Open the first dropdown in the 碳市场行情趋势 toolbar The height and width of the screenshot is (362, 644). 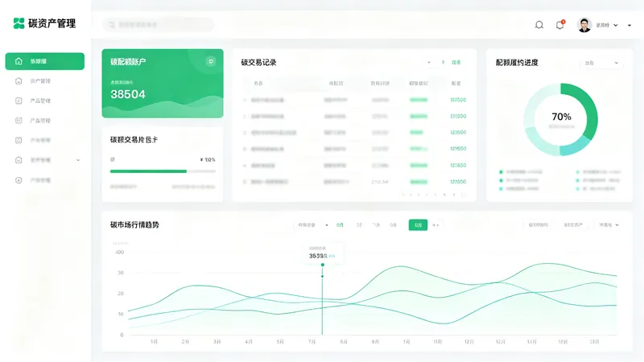312,225
